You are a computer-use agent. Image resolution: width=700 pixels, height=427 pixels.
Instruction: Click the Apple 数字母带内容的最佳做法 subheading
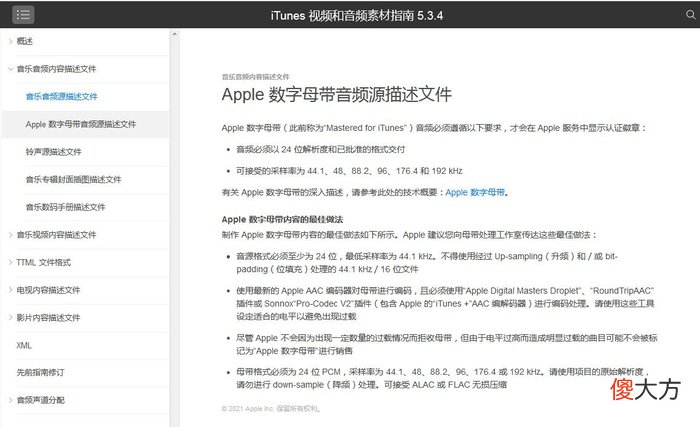point(282,219)
